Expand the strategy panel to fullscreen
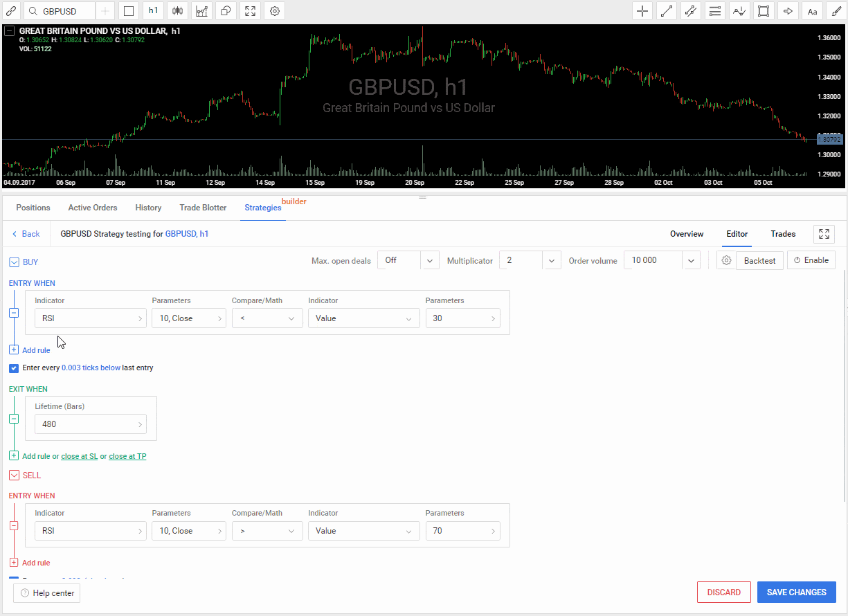Screen dimensions: 848x616 click(824, 234)
